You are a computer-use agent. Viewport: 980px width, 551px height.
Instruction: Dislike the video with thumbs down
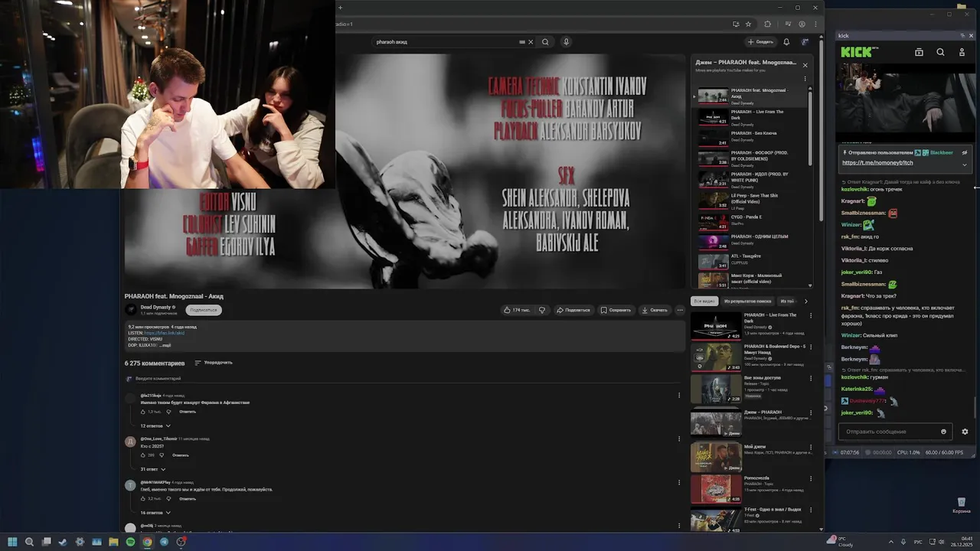point(542,310)
